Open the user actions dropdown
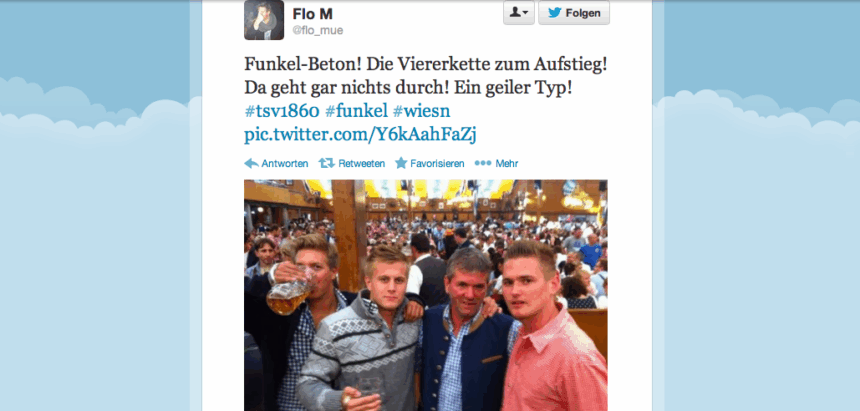Screen dimensions: 860x411 click(518, 13)
